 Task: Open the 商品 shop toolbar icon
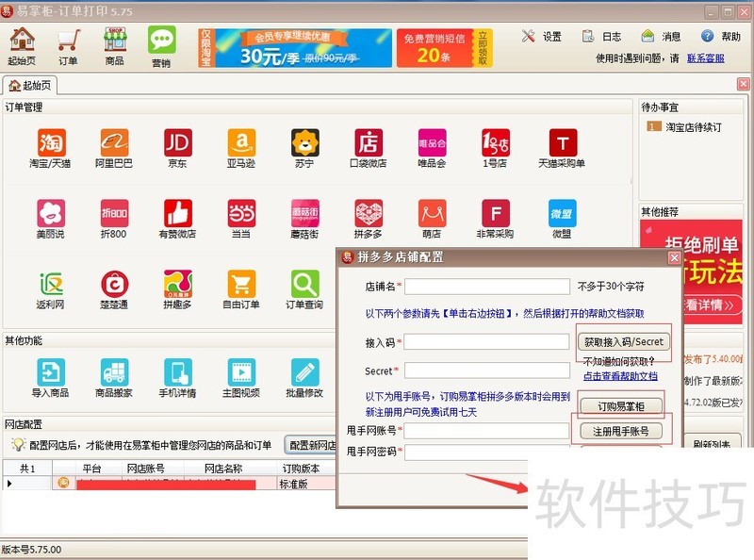[x=115, y=46]
